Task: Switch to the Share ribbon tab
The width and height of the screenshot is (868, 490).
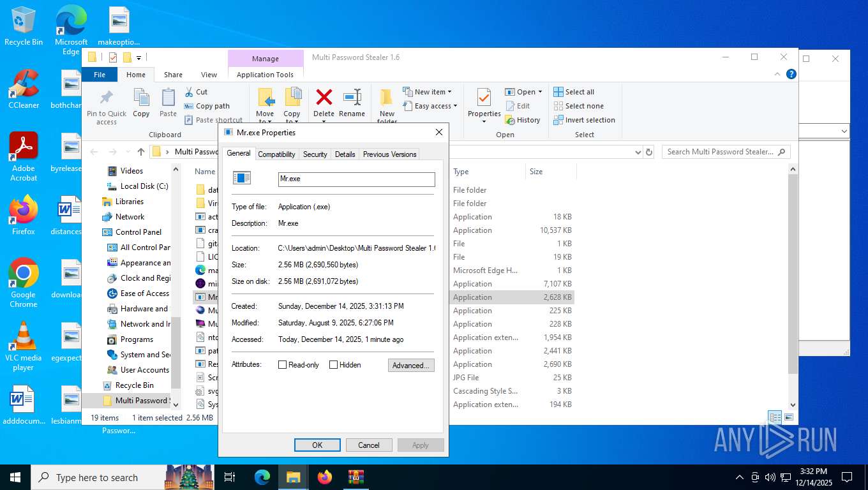Action: tap(173, 75)
